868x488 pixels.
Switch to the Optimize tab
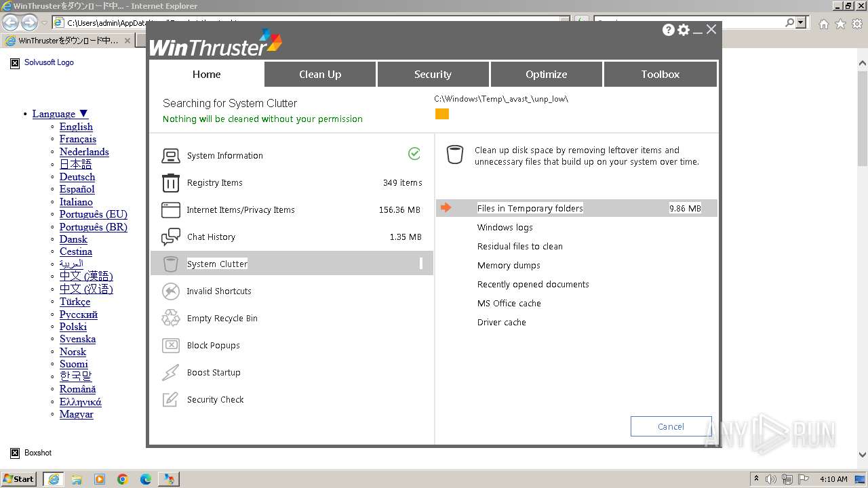click(546, 74)
